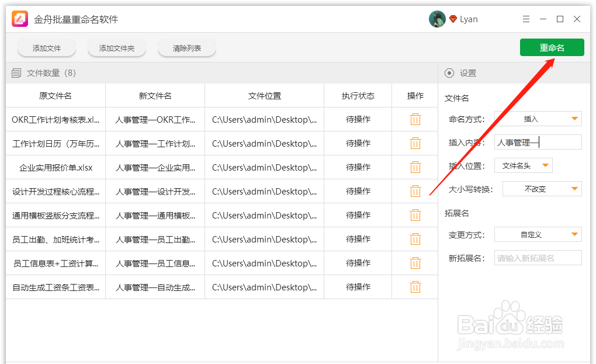Remove 员工出勤、加班统计考勤 row via trash icon
This screenshot has width=596, height=364.
coord(415,239)
